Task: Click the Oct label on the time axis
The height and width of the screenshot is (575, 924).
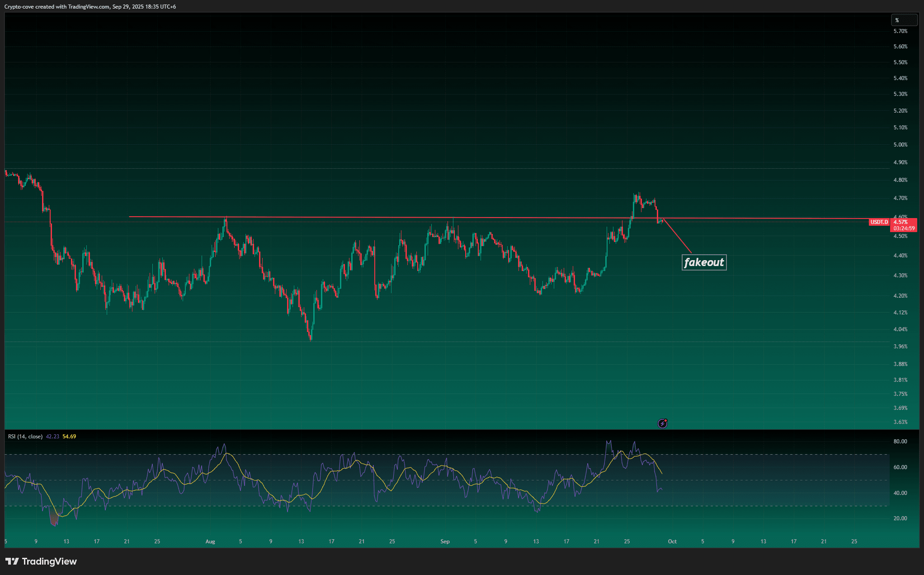Action: coord(672,542)
